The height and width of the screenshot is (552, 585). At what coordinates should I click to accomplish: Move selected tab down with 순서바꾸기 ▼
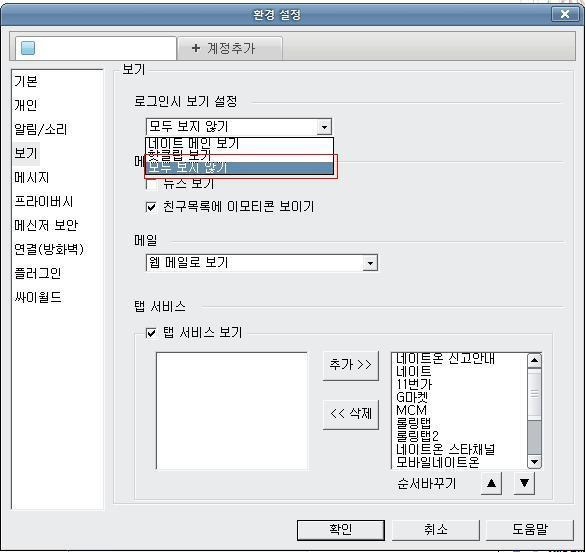(x=524, y=484)
